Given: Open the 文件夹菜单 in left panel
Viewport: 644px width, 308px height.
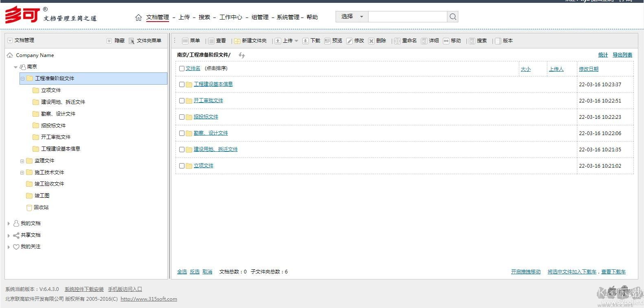Looking at the screenshot, I should (x=145, y=41).
